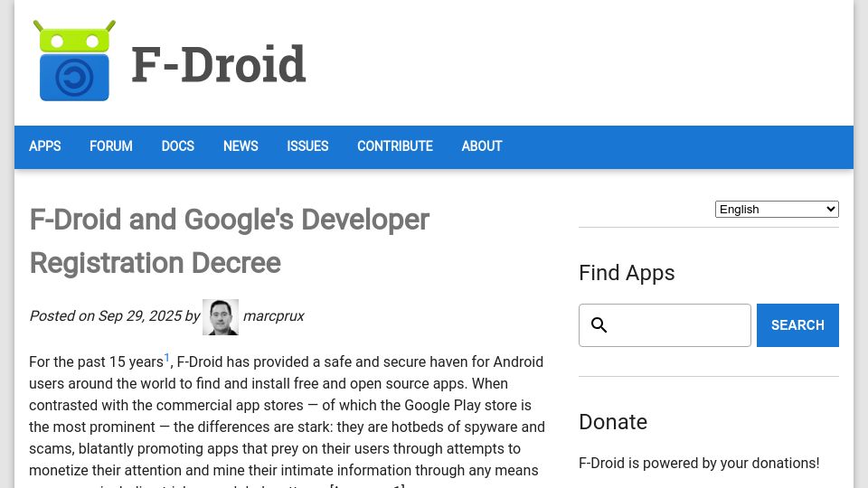Click the F-Droid site title text
868x488 pixels.
coord(219,65)
